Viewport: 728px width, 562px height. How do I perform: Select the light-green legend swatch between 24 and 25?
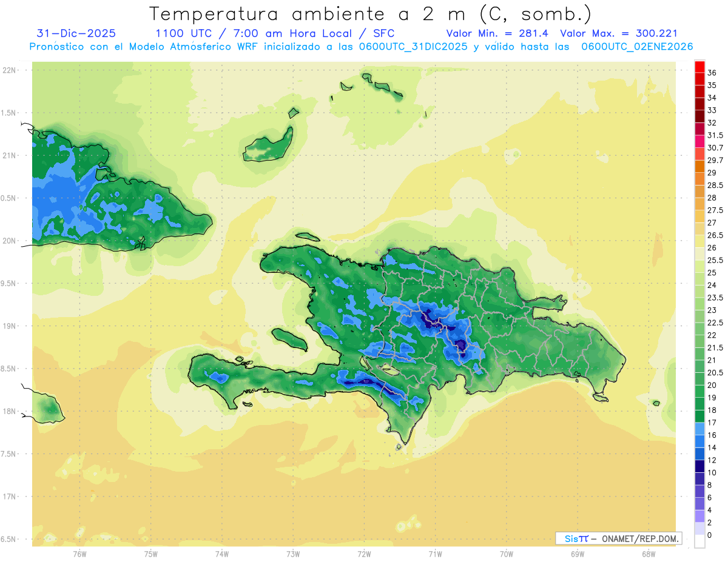pos(699,279)
